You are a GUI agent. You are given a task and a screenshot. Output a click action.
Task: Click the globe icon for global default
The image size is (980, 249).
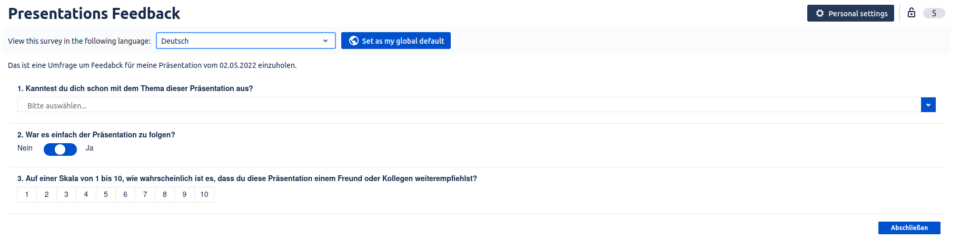354,41
